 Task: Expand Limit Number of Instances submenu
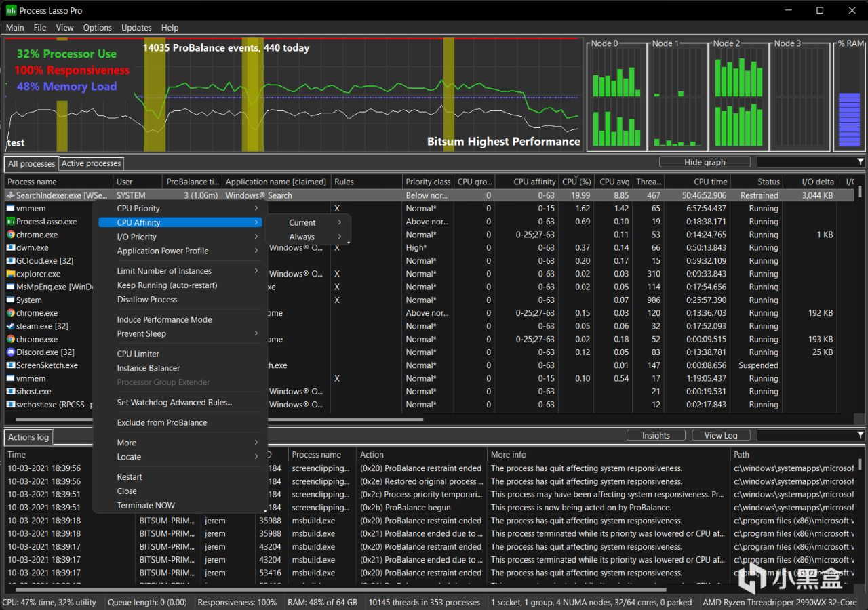(x=180, y=271)
